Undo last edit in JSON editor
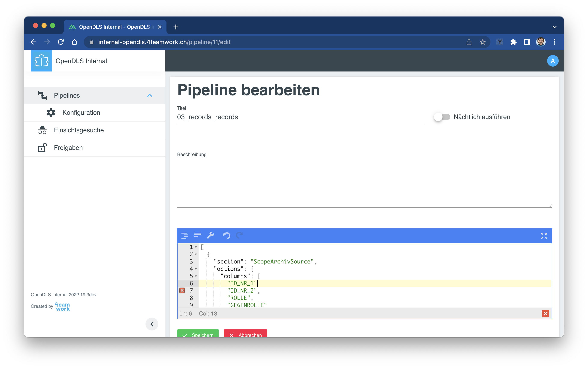 226,235
